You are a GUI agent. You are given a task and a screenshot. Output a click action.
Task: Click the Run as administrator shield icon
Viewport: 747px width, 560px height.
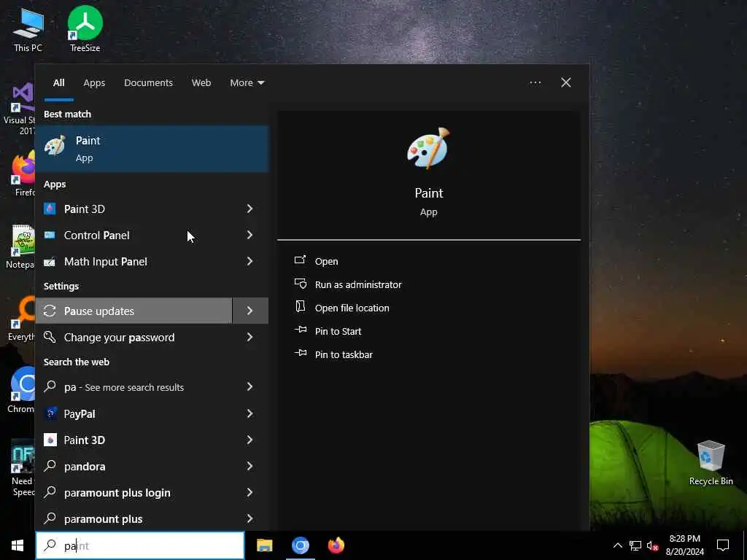[x=301, y=284]
